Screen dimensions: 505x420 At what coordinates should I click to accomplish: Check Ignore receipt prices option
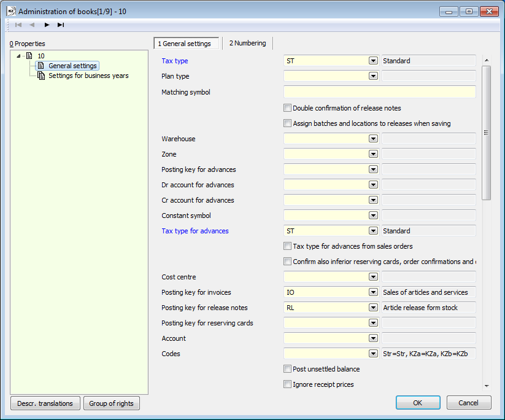pyautogui.click(x=287, y=384)
